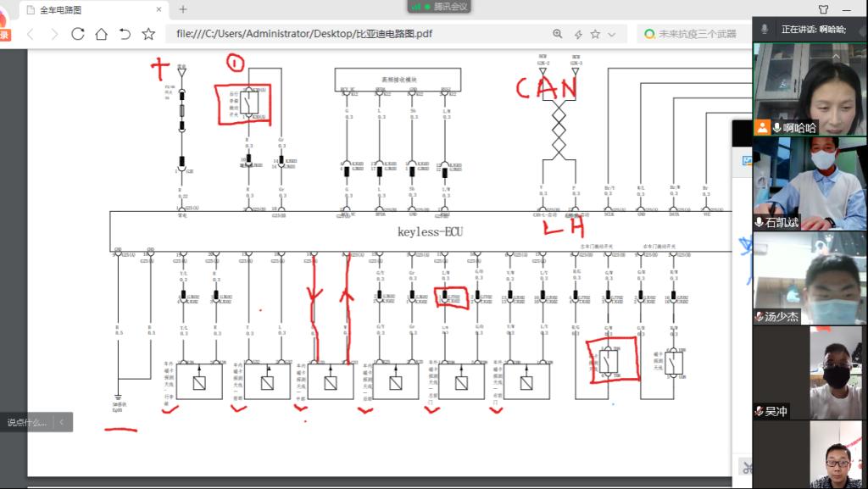This screenshot has height=489, width=868.
Task: Collapse the chat box with its arrow
Action: 61,422
